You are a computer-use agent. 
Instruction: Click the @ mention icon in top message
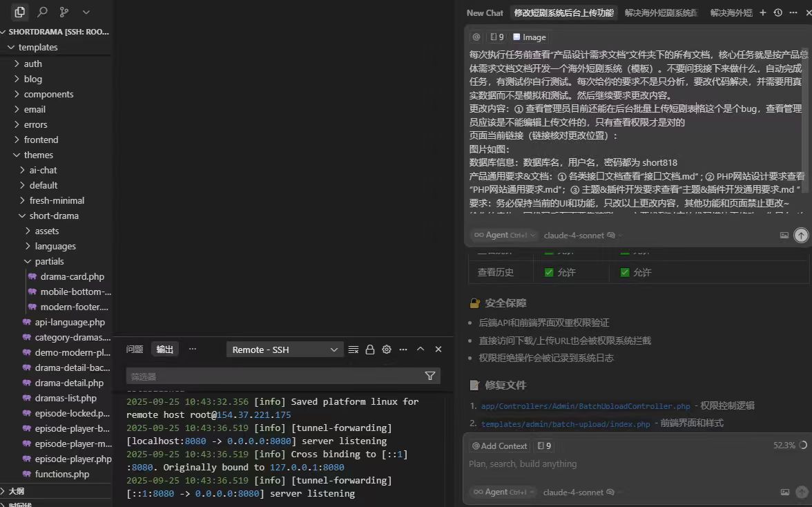(x=476, y=37)
